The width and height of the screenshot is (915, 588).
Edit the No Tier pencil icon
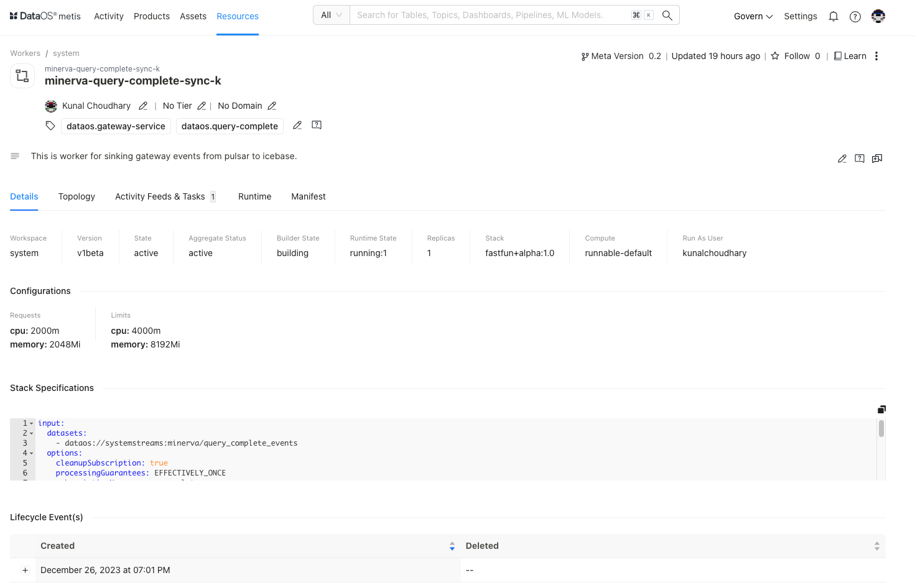pyautogui.click(x=202, y=106)
